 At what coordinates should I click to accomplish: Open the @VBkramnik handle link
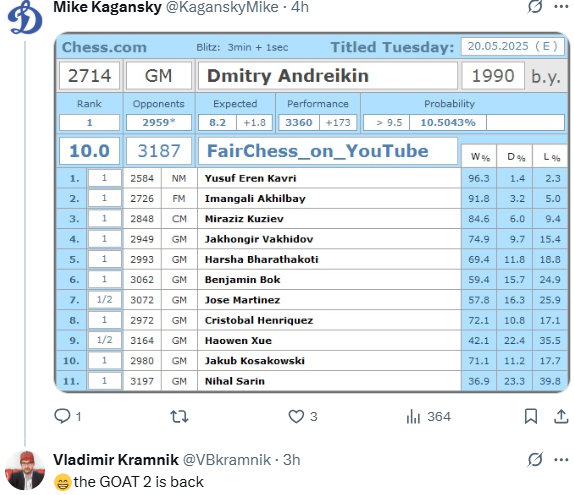point(227,460)
